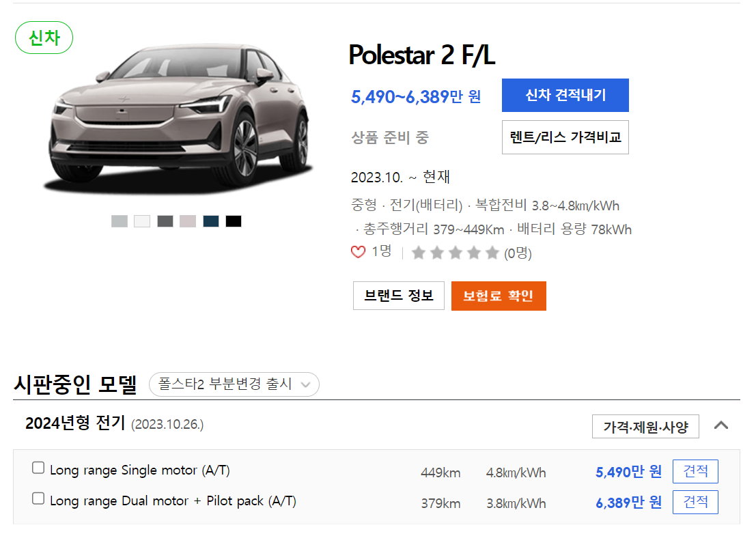Click 견적 for the 5,490만 원 model
The width and height of the screenshot is (756, 536).
[695, 471]
